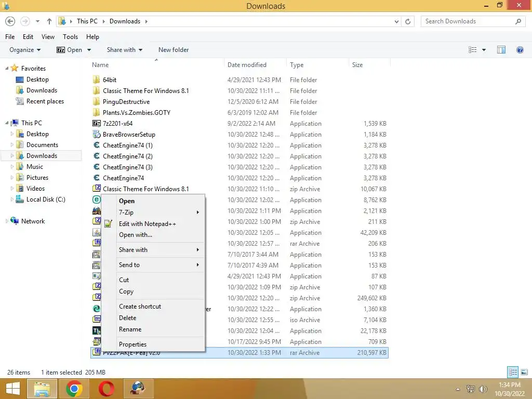Click This PC in the address breadcrumb
Screen dimensions: 532x399
click(87, 21)
